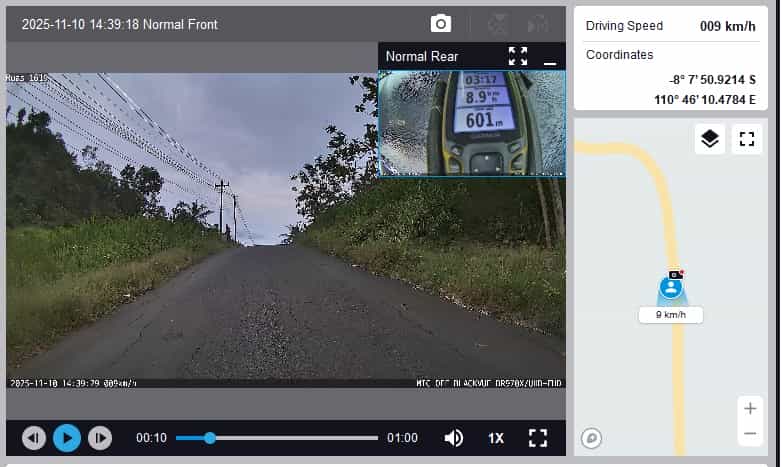Minimize the Normal Rear picture-in-picture window
Image resolution: width=782 pixels, height=467 pixels.
(549, 60)
